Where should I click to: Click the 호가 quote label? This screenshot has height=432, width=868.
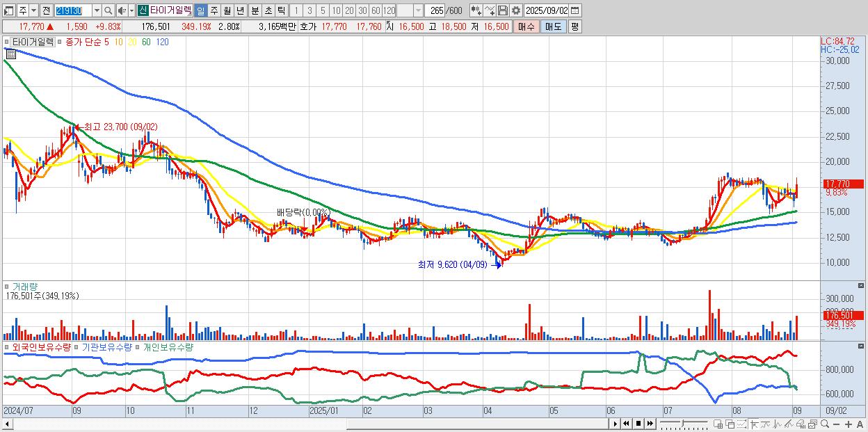308,26
